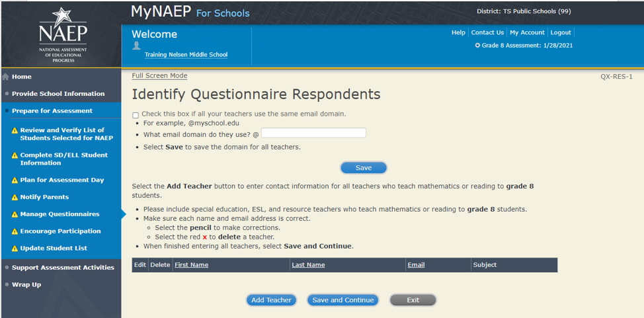
Task: Click the Logout link
Action: 561,32
